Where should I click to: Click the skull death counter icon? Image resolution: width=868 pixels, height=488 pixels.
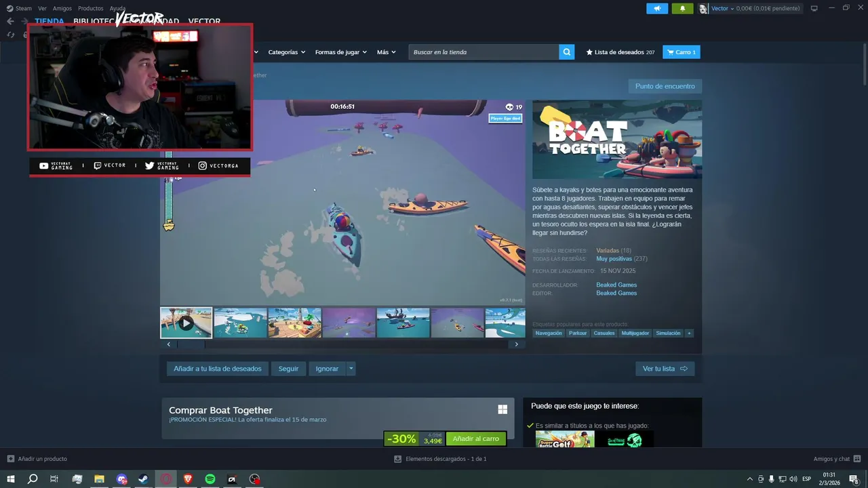point(509,107)
